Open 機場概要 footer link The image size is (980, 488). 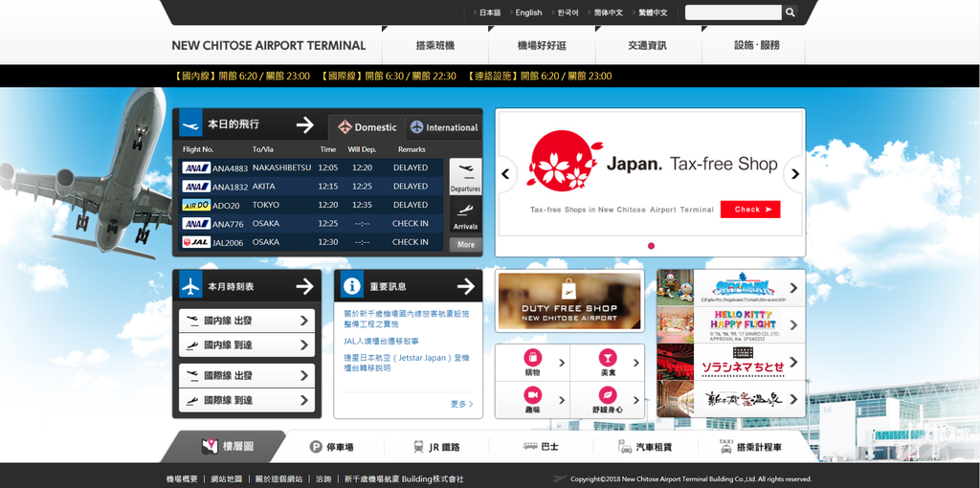coord(182,479)
